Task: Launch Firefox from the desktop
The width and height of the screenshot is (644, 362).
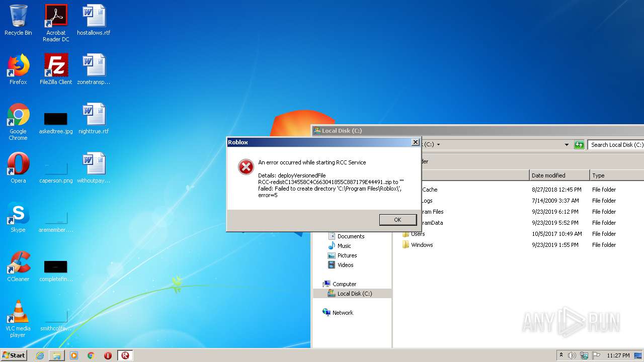Action: pyautogui.click(x=18, y=69)
